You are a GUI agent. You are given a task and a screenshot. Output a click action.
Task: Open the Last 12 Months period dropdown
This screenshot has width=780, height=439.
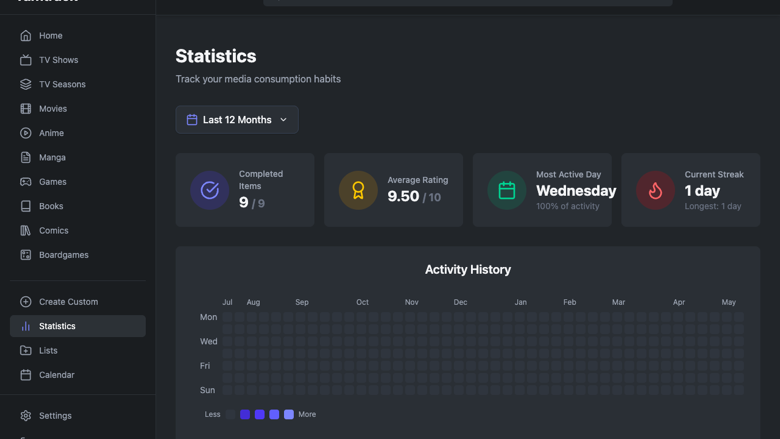(237, 120)
